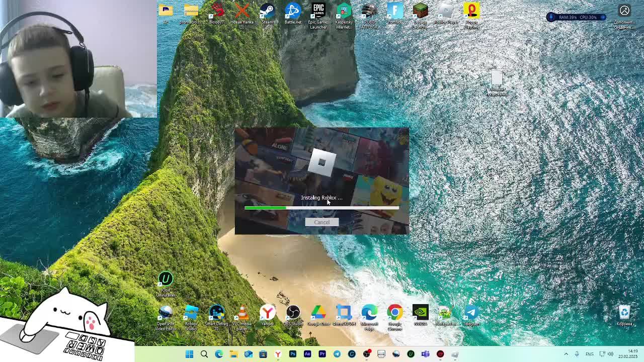Select Google Drive desktop icon

tap(318, 316)
